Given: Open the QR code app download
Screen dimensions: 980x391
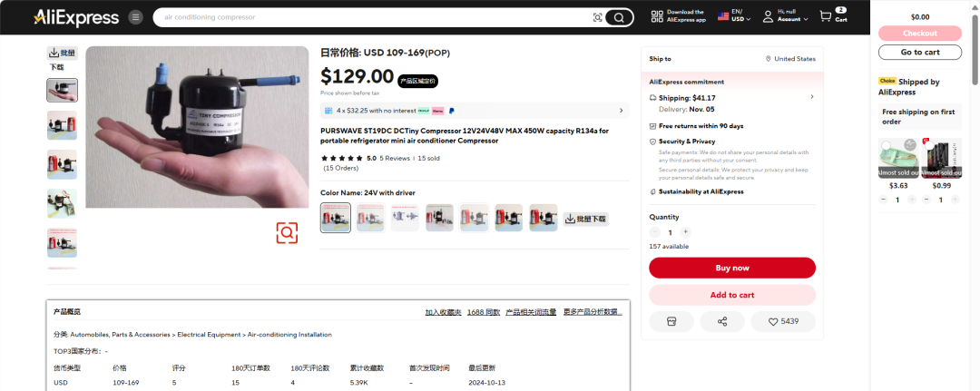Looking at the screenshot, I should coord(656,17).
